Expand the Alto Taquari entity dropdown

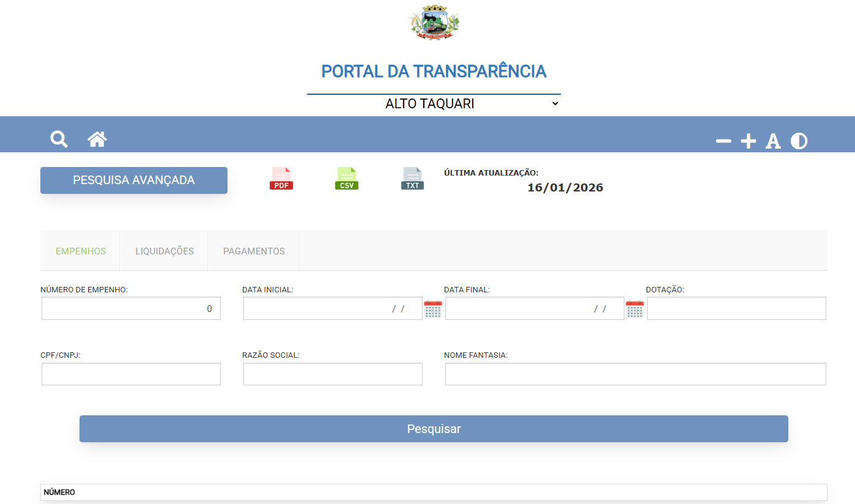[434, 103]
